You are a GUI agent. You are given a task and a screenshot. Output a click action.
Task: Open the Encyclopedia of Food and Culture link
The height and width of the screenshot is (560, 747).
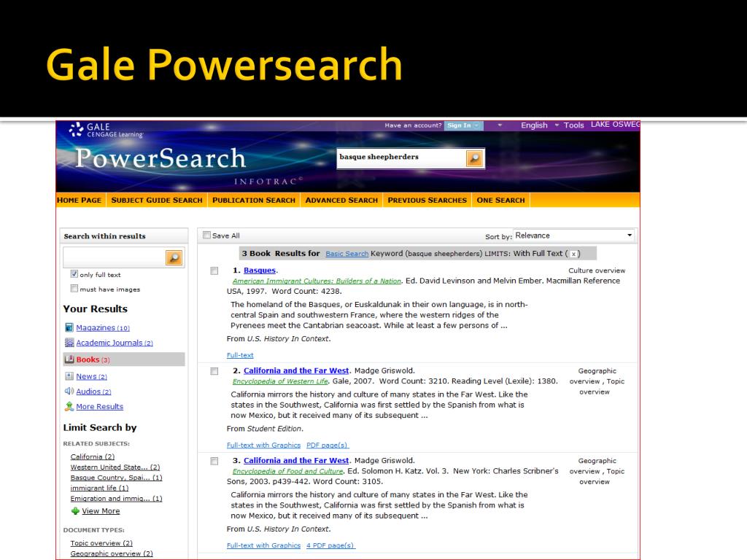[287, 472]
